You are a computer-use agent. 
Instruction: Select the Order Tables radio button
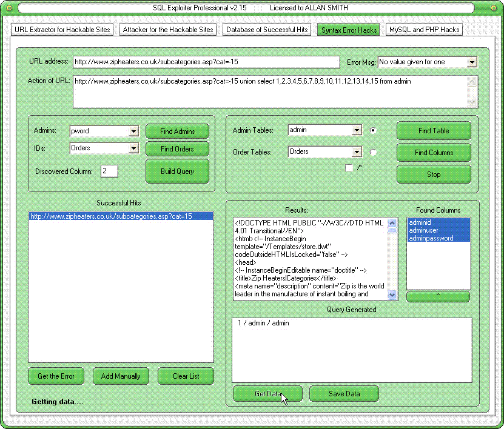pos(373,152)
